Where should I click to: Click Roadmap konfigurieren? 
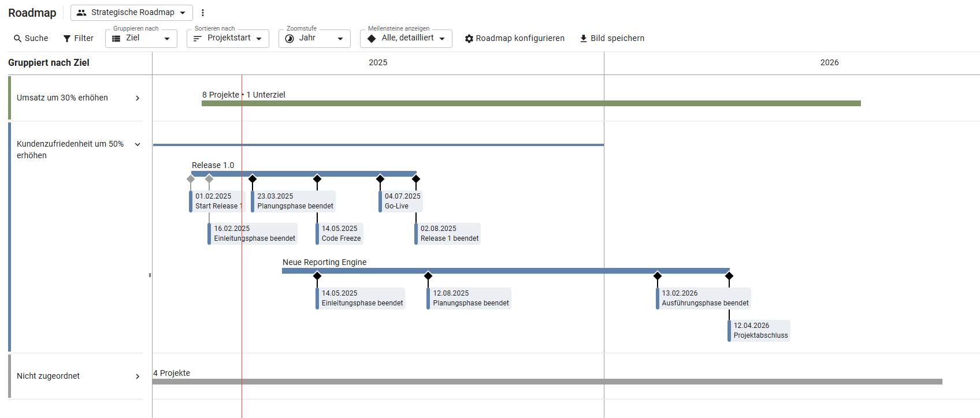[x=515, y=38]
